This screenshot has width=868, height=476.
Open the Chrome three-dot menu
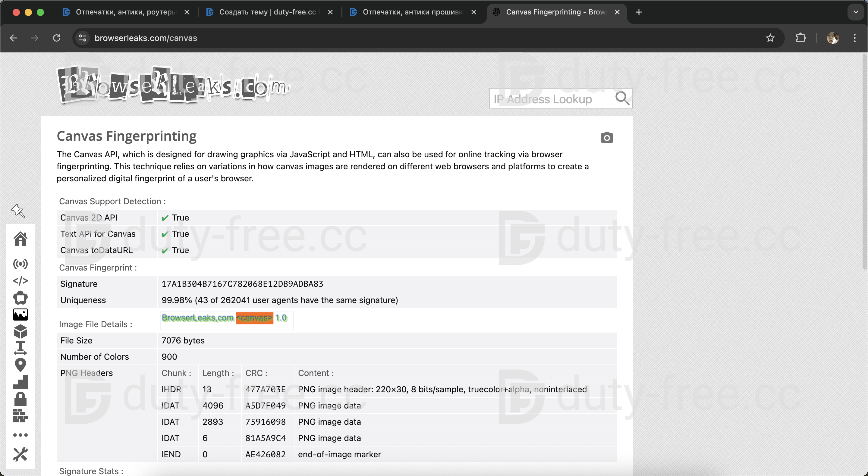tap(854, 38)
